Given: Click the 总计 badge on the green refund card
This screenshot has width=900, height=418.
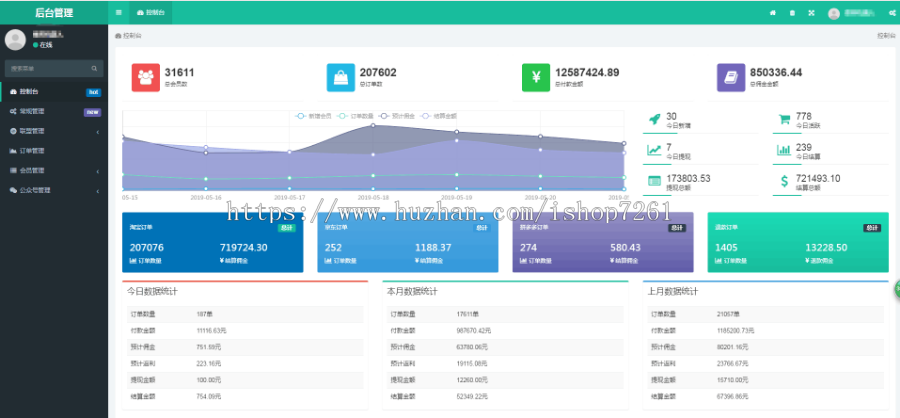Looking at the screenshot, I should click(x=872, y=228).
